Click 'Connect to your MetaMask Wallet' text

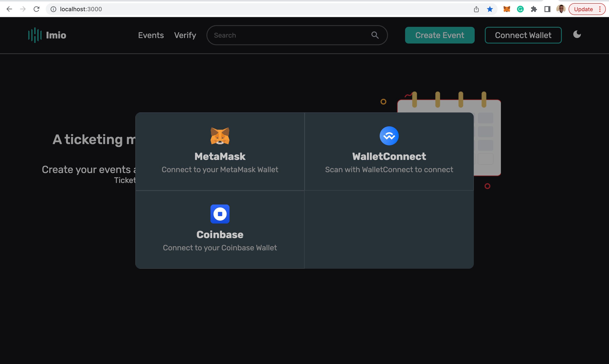(x=220, y=169)
